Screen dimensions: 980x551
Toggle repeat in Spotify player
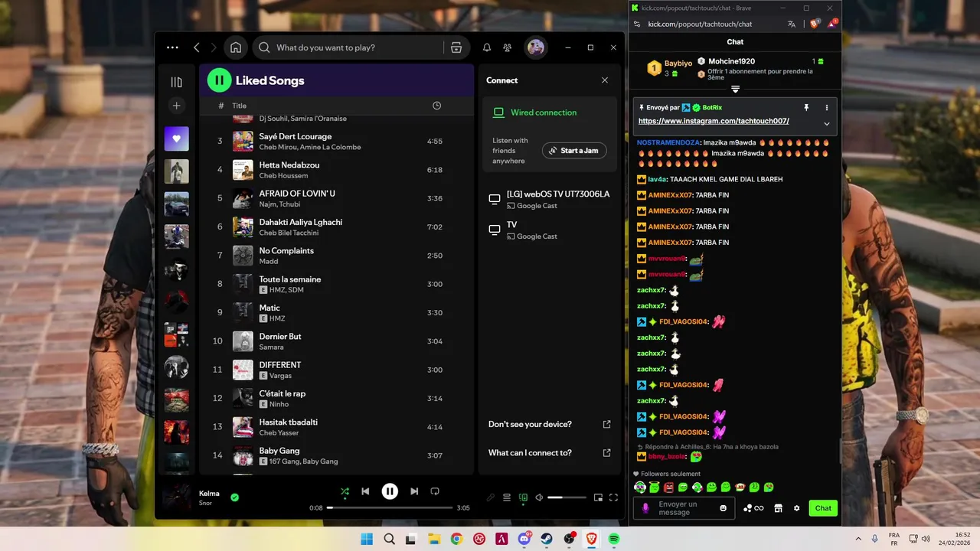click(x=435, y=491)
